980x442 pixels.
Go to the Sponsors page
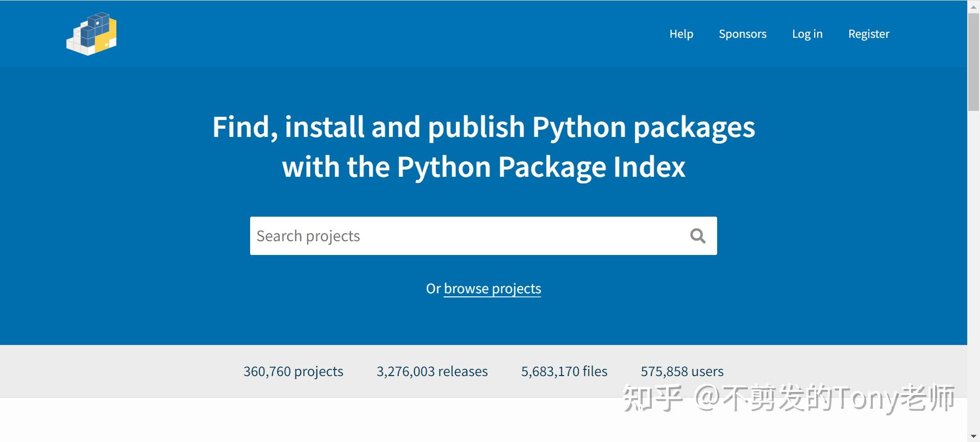[742, 34]
